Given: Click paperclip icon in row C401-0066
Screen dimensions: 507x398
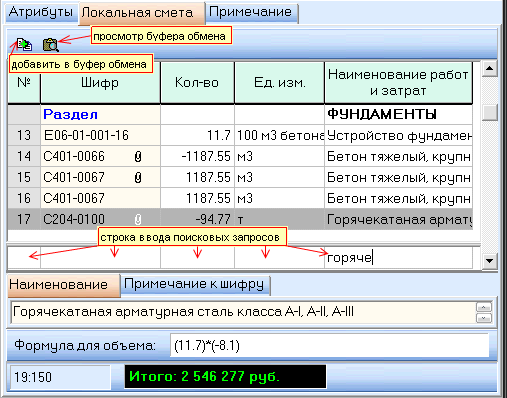Looking at the screenshot, I should (x=138, y=156).
